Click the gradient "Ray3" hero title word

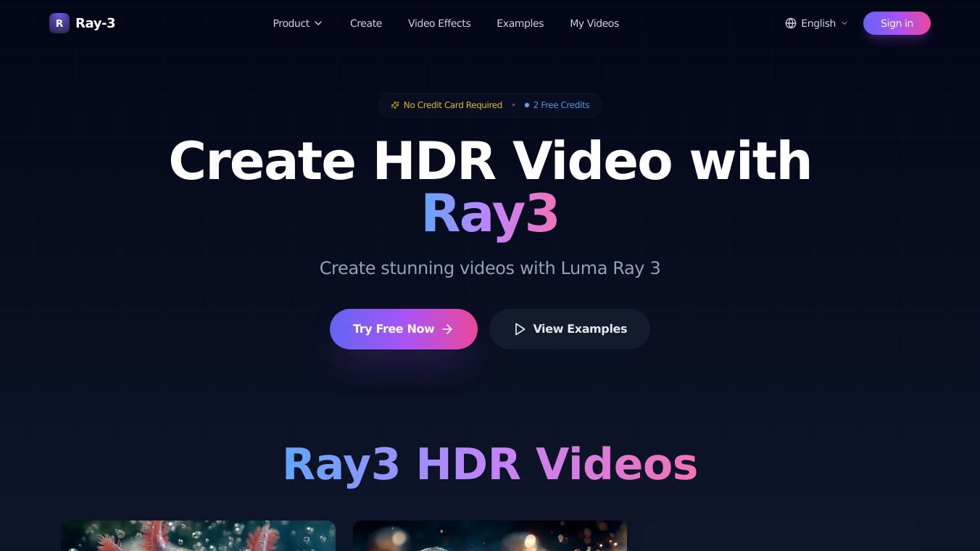pyautogui.click(x=490, y=214)
